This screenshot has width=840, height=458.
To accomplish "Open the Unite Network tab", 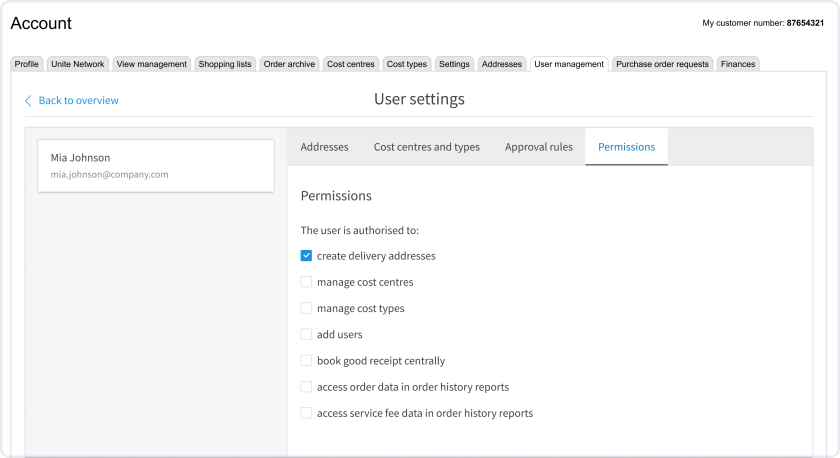I will pos(77,64).
